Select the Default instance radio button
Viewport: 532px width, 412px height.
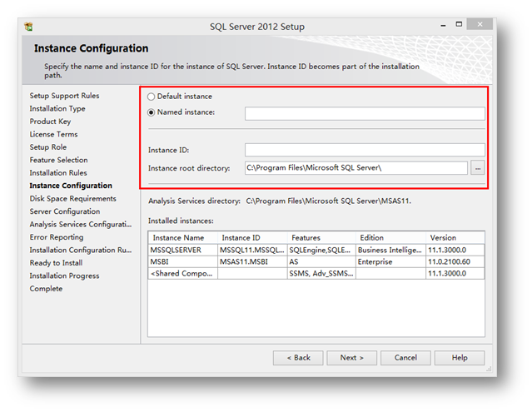coord(152,97)
